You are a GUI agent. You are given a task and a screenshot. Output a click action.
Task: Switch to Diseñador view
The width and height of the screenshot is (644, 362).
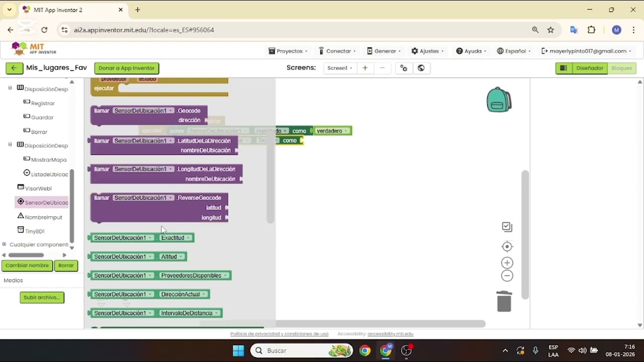(589, 68)
